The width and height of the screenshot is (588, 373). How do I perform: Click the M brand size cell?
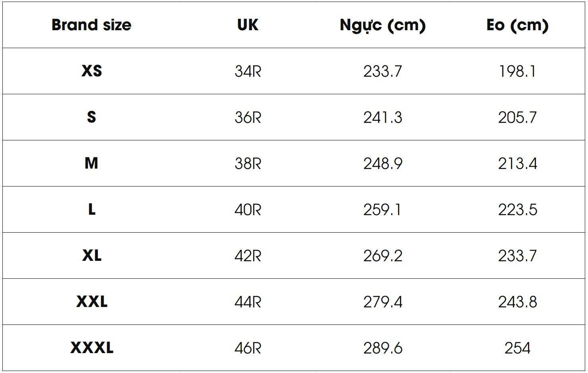91,163
